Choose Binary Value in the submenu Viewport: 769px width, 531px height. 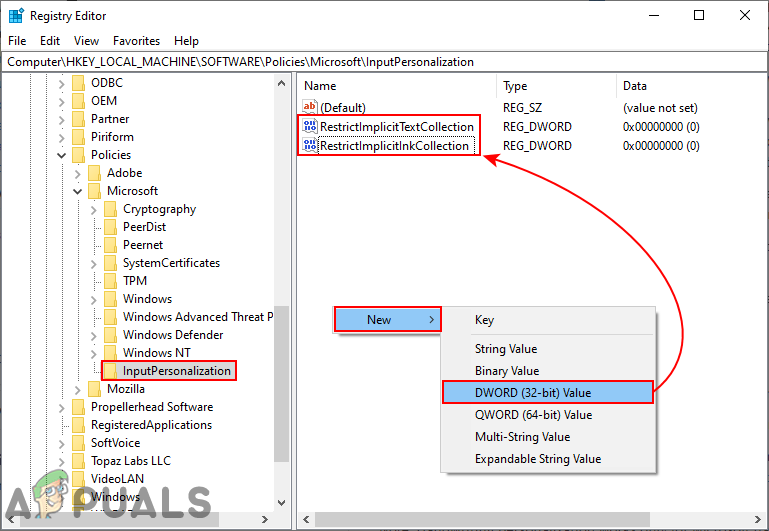(548, 371)
